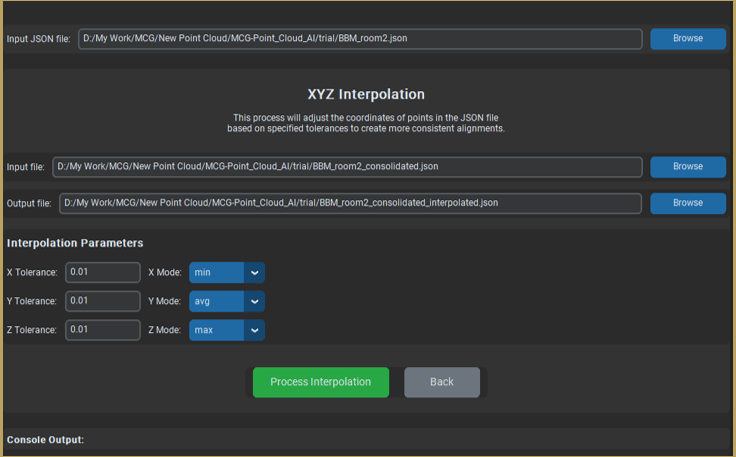Screen dimensions: 736x457
Task: Click the XYZ Interpolation heading
Action: (366, 94)
